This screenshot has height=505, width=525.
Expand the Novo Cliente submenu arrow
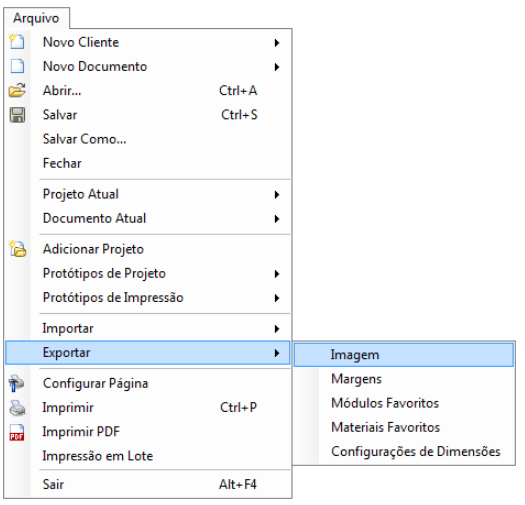277,43
